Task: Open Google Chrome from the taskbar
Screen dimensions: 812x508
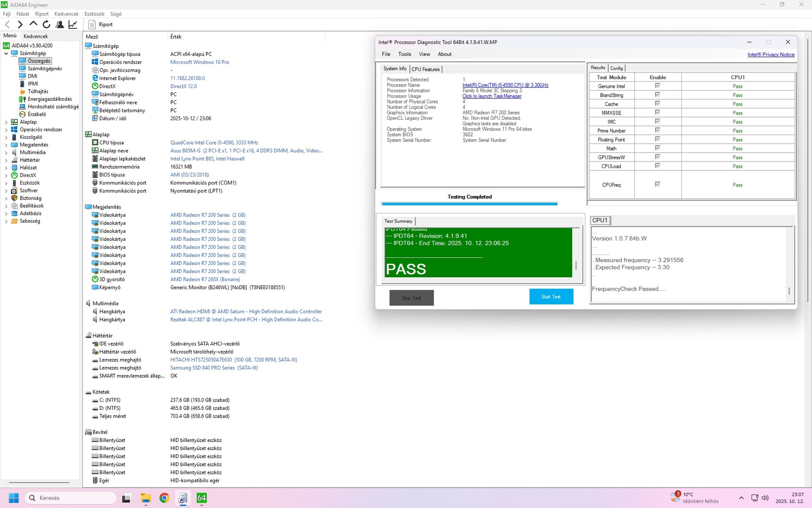Action: [164, 498]
